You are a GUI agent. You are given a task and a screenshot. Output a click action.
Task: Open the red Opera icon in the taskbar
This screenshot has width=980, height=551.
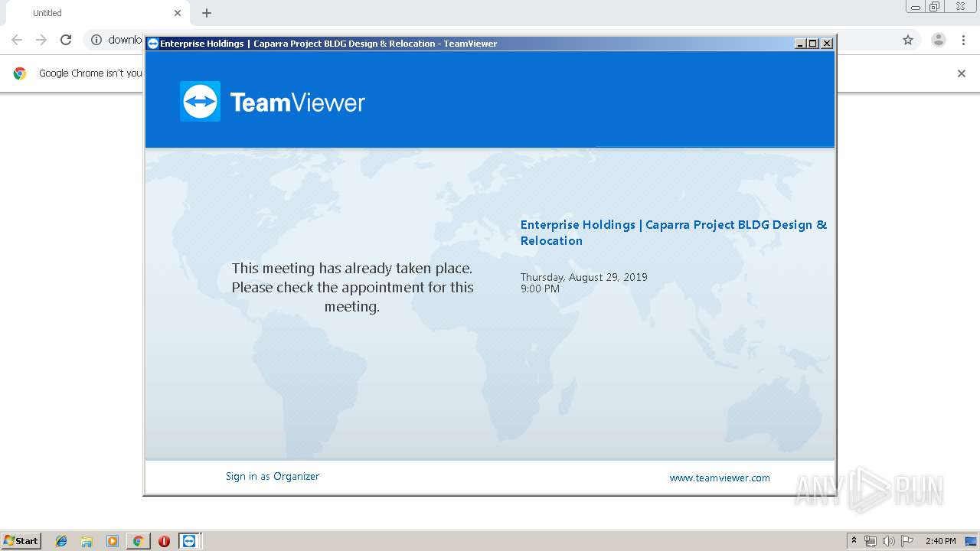click(164, 541)
